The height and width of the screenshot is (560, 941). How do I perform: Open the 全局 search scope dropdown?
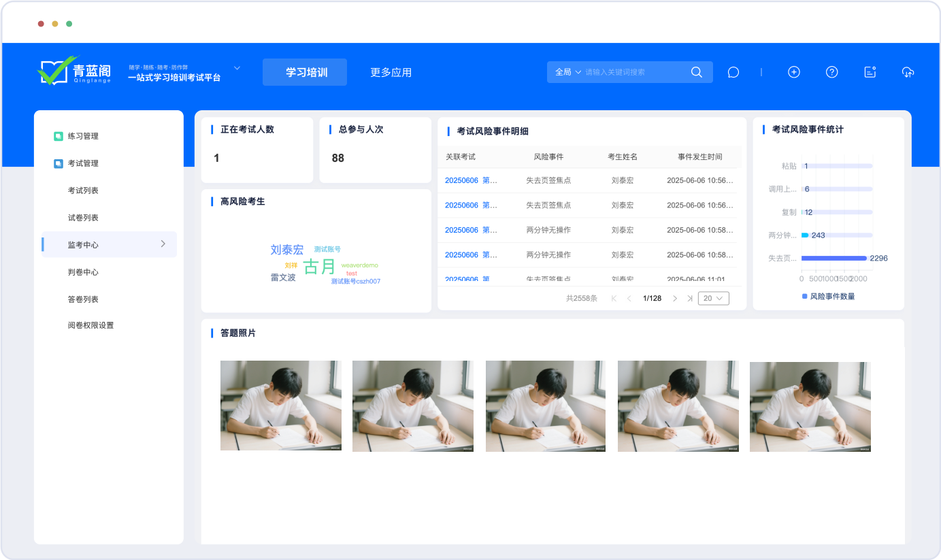[x=568, y=72]
